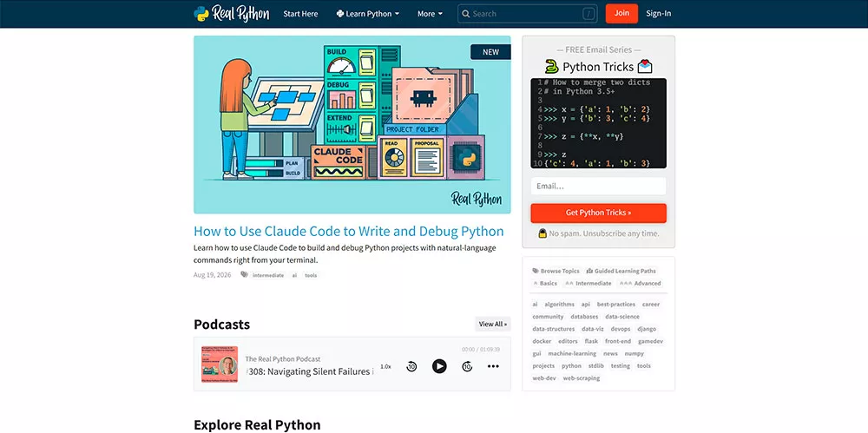Viewport: 868px width, 433px height.
Task: Expand the More menu
Action: pyautogui.click(x=431, y=14)
